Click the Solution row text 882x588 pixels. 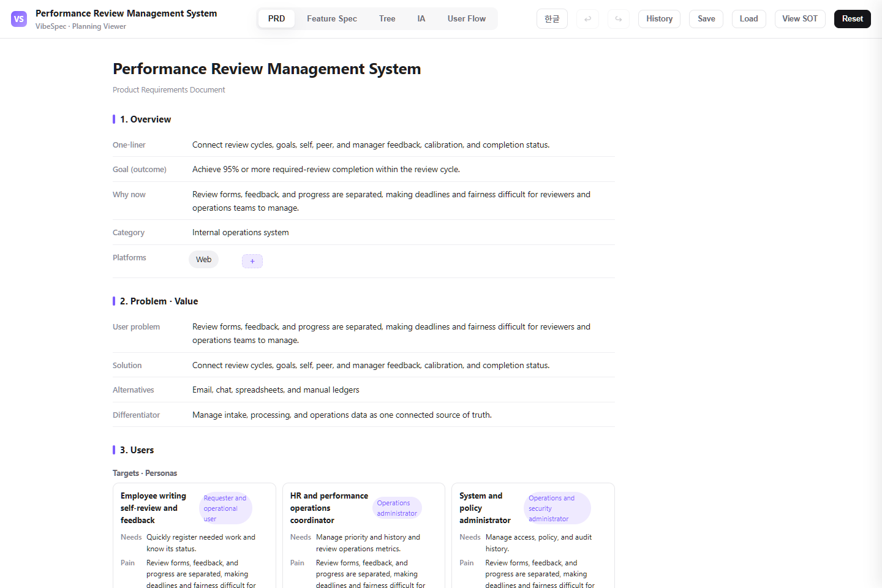[371, 366]
